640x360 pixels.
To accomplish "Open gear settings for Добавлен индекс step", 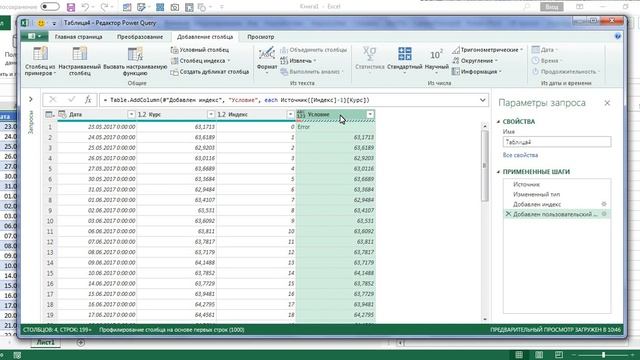I will 604,204.
